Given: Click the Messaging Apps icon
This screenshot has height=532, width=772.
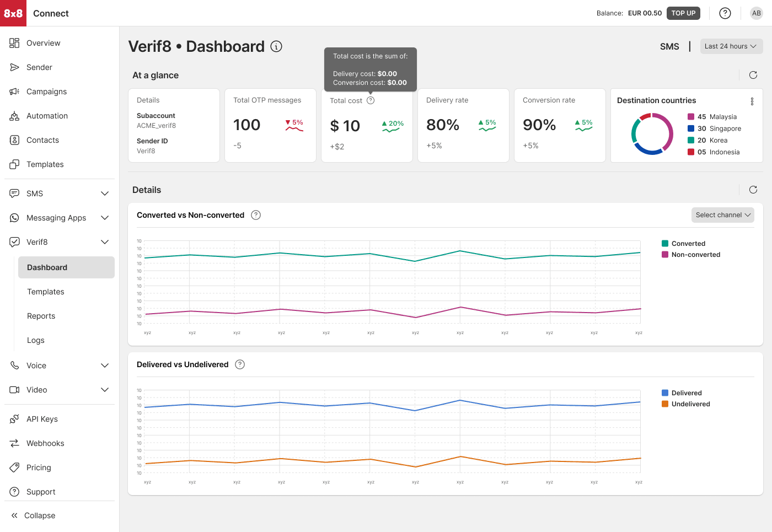Looking at the screenshot, I should (x=14, y=218).
